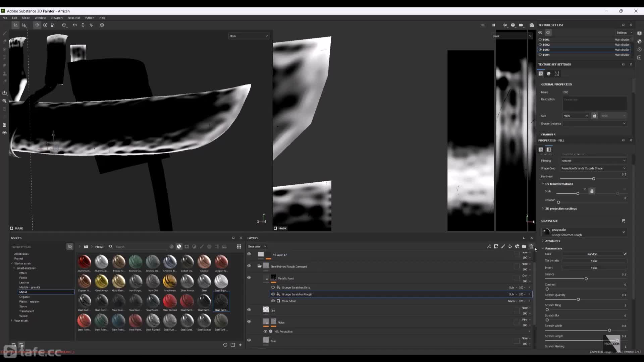The height and width of the screenshot is (362, 644).
Task: Open the Log panel icon on right dock
Action: (640, 58)
